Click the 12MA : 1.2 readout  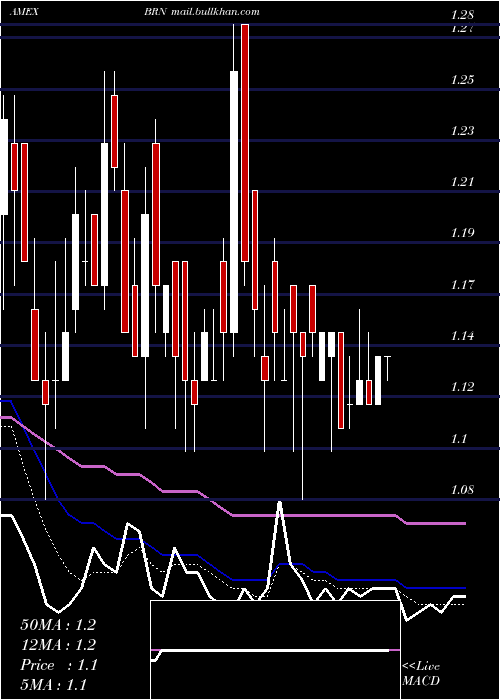[58, 645]
